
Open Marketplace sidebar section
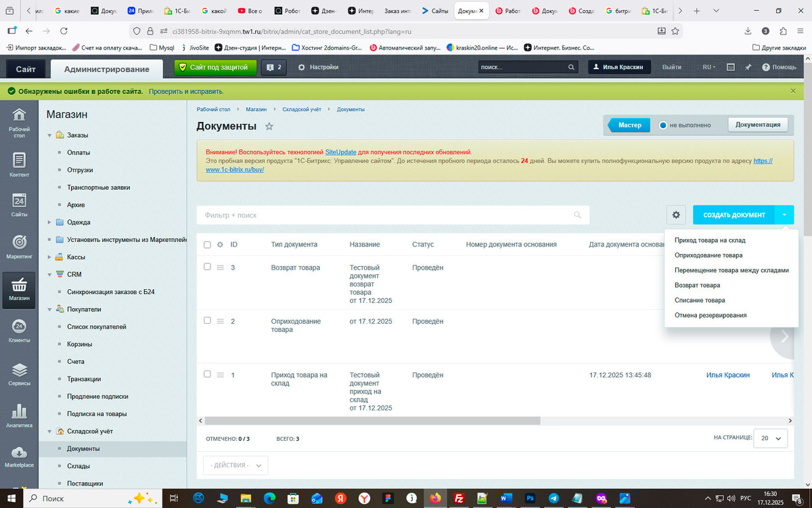(x=19, y=457)
